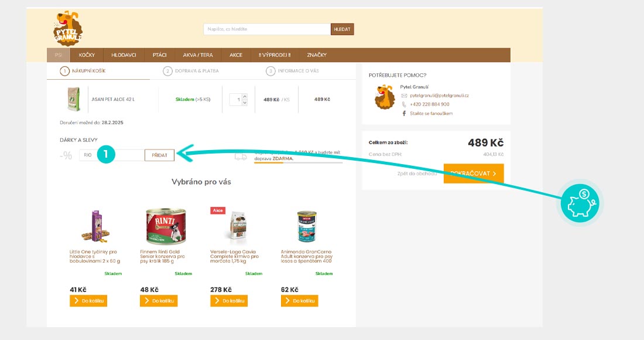Click the mascot dog avatar in help box
The height and width of the screenshot is (340, 644).
click(x=385, y=97)
